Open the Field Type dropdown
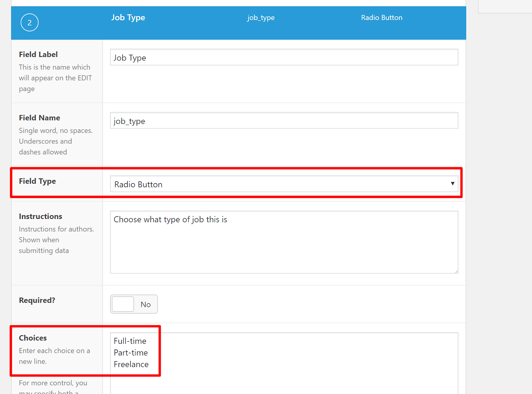The width and height of the screenshot is (532, 394). [284, 184]
